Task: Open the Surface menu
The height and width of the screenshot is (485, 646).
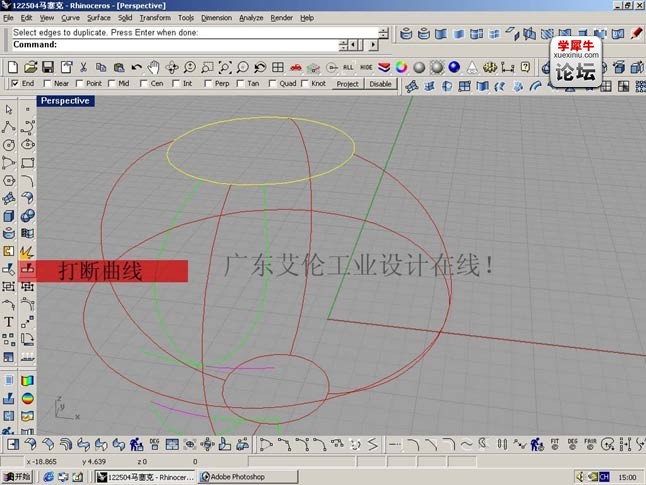Action: [x=99, y=18]
